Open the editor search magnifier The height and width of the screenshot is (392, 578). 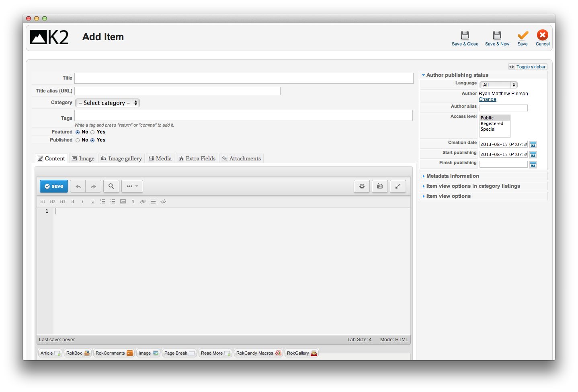click(x=111, y=186)
